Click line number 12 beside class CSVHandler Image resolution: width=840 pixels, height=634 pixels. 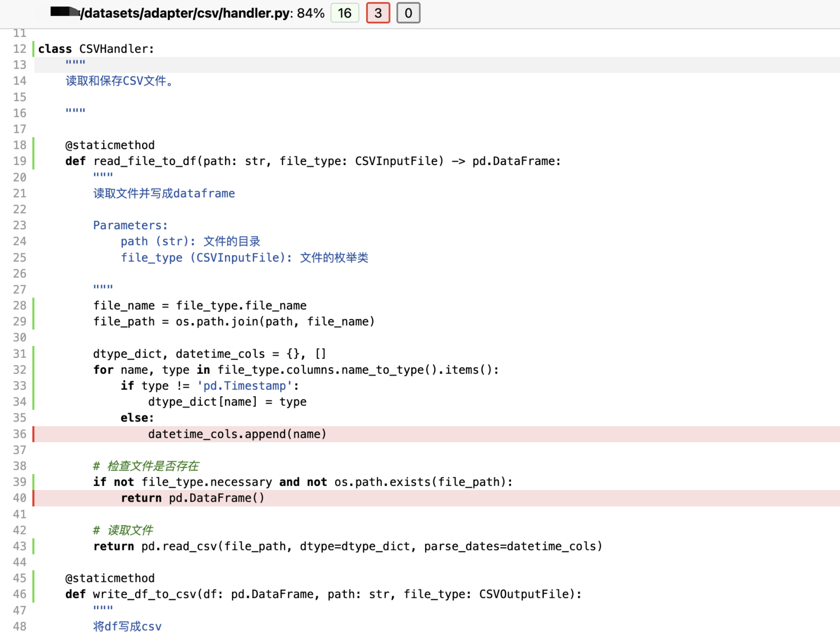tap(20, 49)
